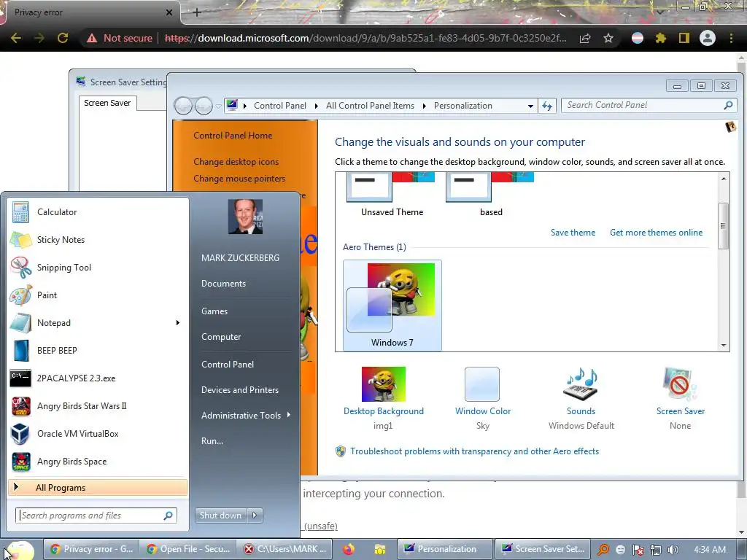Open Computer from the Start menu
The width and height of the screenshot is (747, 560).
coord(221,337)
